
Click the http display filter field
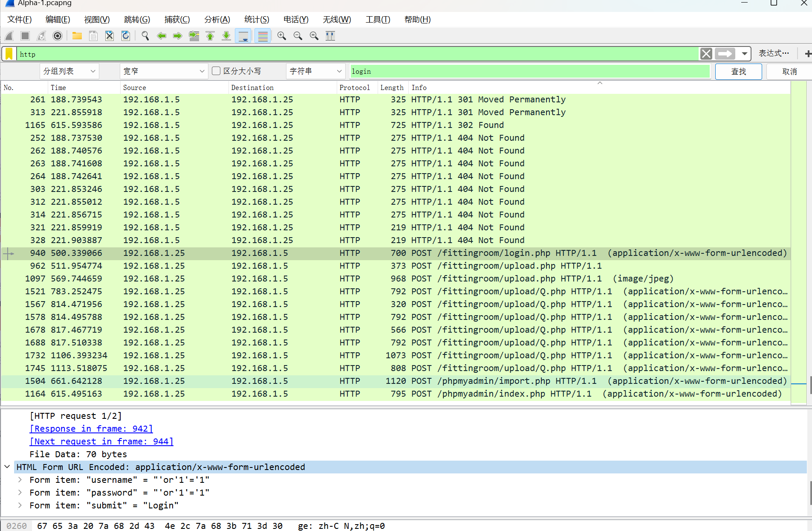[x=357, y=54]
